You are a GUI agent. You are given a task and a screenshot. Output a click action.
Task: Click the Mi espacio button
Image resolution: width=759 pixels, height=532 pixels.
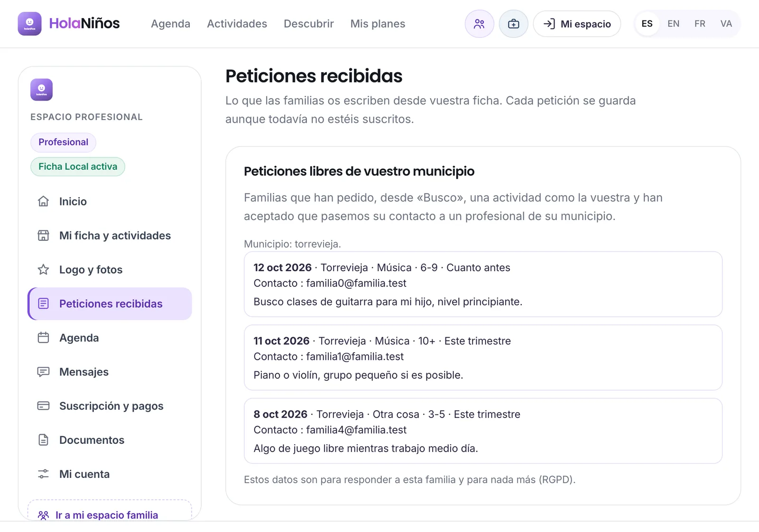pos(577,24)
